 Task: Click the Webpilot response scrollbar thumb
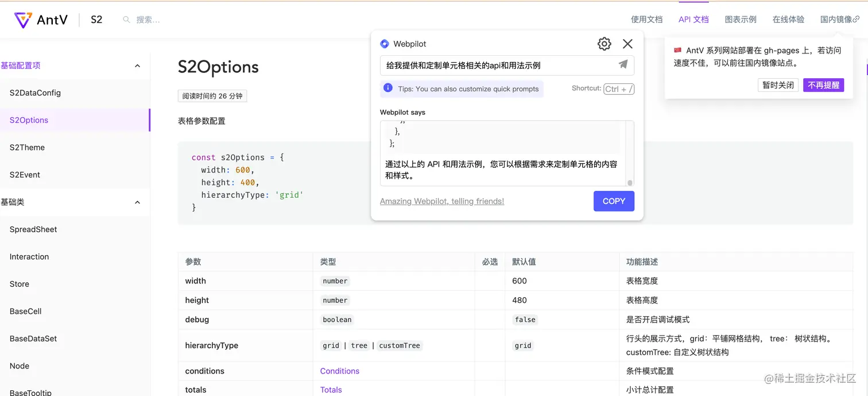click(x=630, y=183)
